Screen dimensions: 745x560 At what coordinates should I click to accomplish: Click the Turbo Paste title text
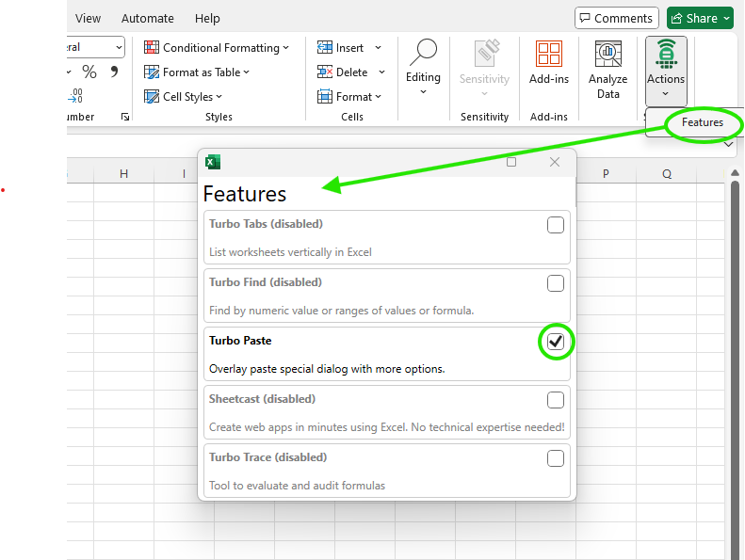[x=240, y=341]
